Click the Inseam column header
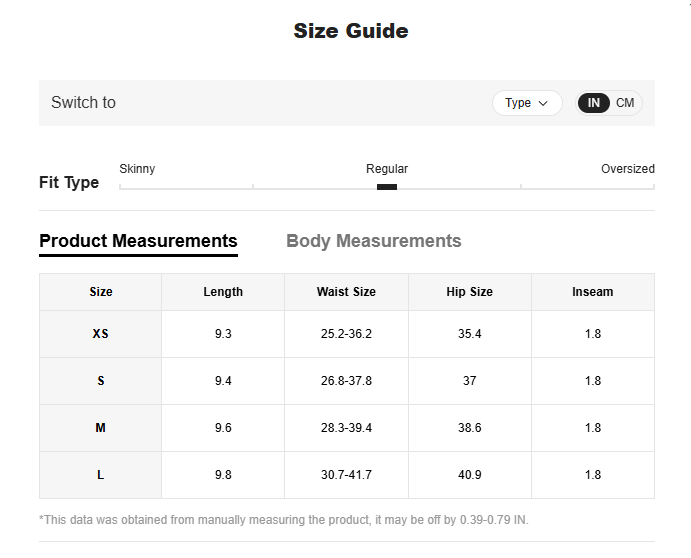 tap(592, 292)
